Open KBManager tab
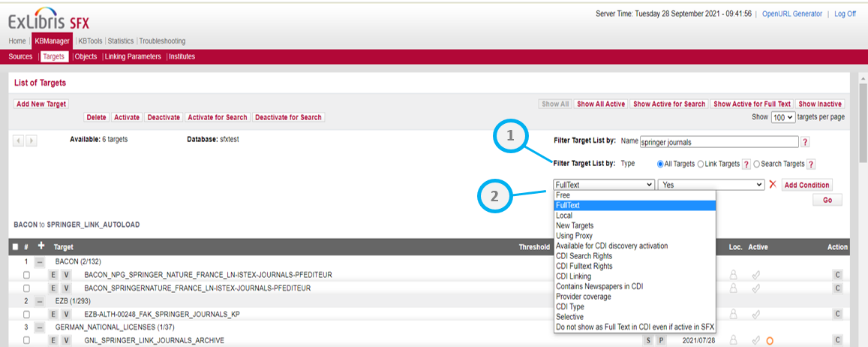This screenshot has width=868, height=347. pyautogui.click(x=52, y=41)
